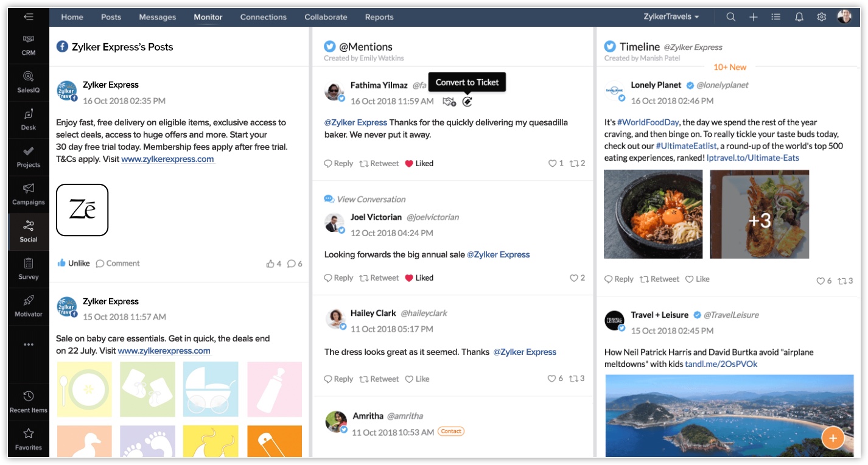The image size is (868, 465).
Task: Open Motivator from the sidebar
Action: pos(28,306)
